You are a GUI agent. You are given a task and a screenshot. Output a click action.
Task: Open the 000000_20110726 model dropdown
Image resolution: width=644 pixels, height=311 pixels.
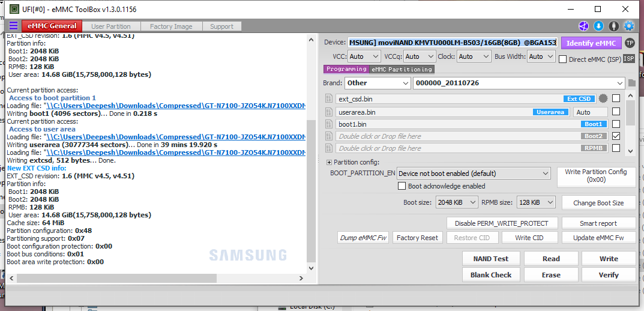coord(519,83)
